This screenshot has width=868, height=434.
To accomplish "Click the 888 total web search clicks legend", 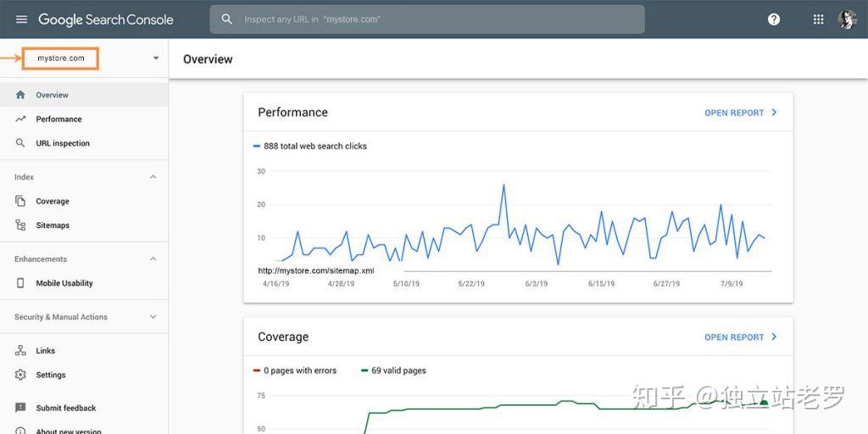I will pos(310,146).
